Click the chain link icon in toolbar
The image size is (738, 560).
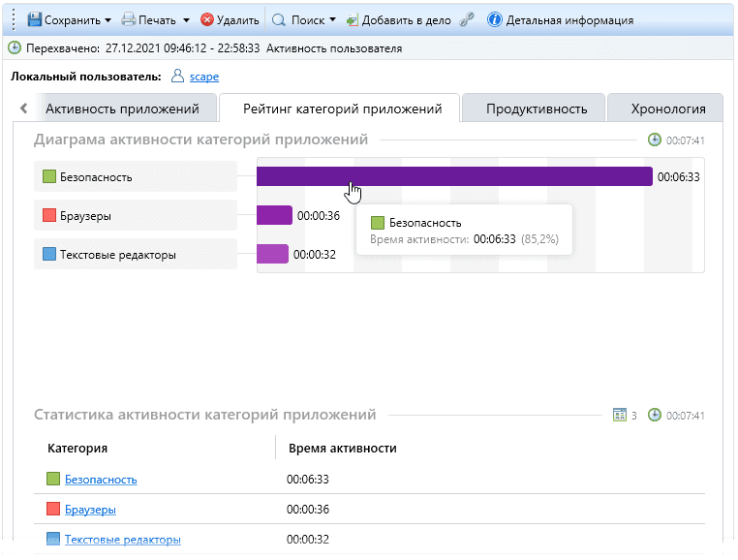[x=467, y=19]
